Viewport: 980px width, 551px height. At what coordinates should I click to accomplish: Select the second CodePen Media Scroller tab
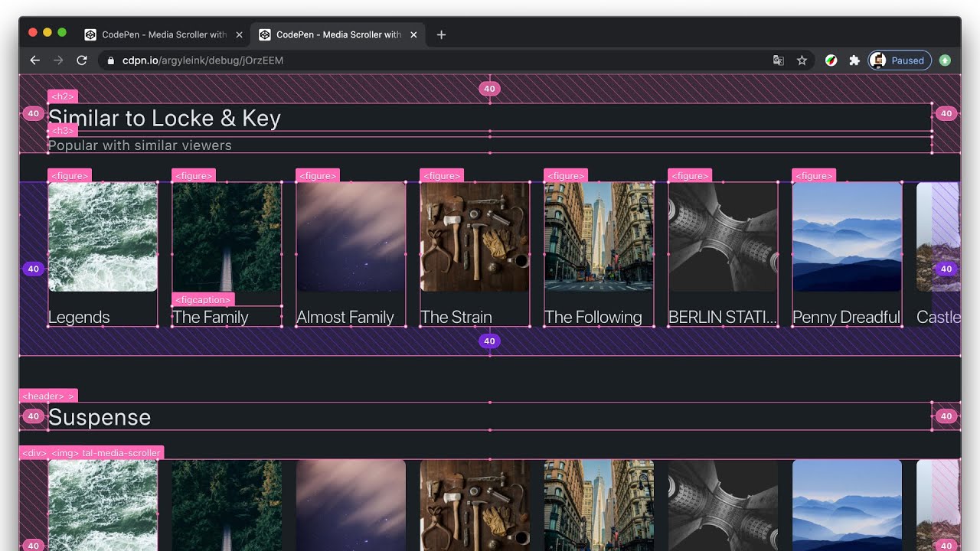338,34
